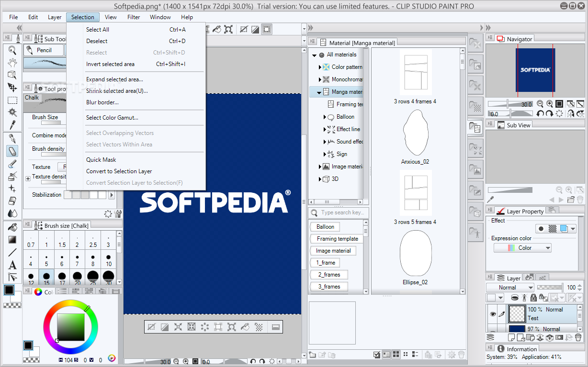This screenshot has width=588, height=367.
Task: Select brush size 10
Action: [x=109, y=260]
